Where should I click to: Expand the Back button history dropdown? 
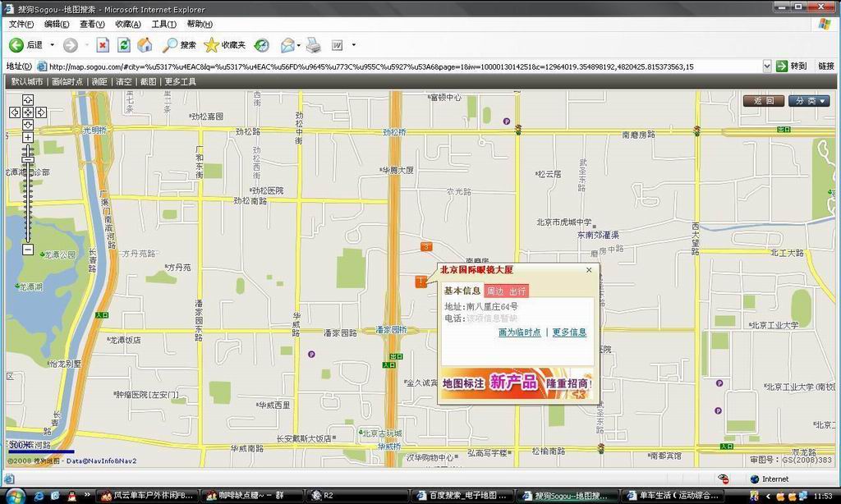point(51,45)
